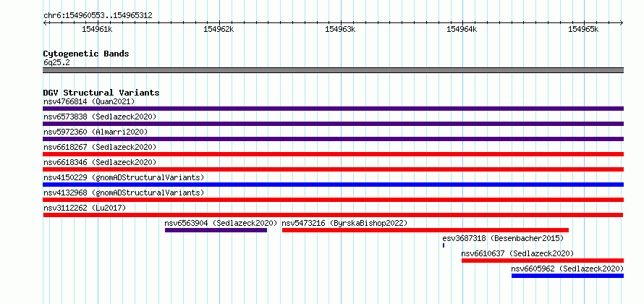Image resolution: width=644 pixels, height=304 pixels.
Task: Click the Cytogenetic Bands track title
Action: 86,54
